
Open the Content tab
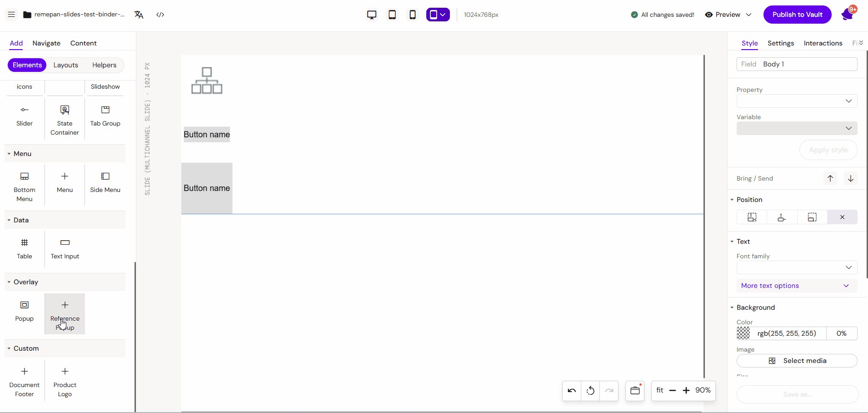tap(84, 43)
